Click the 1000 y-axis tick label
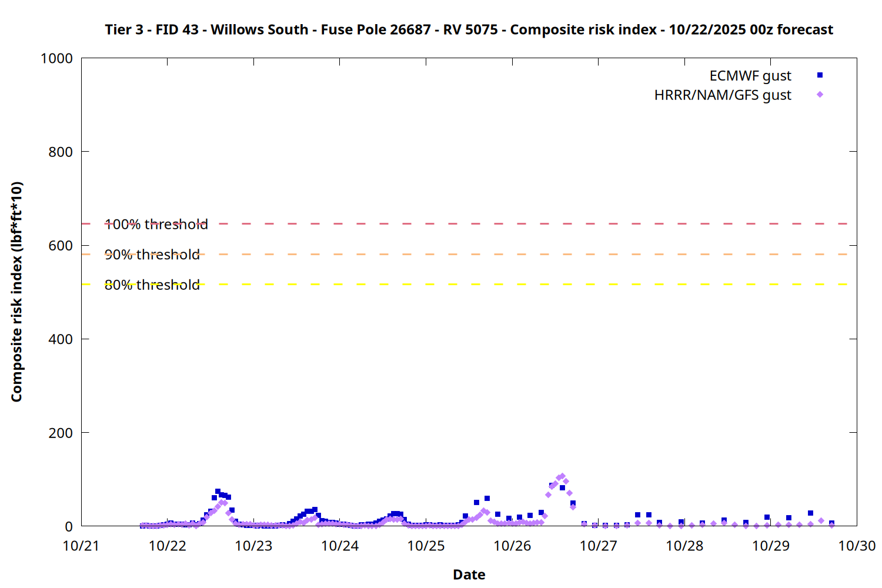Screen dimensions: 882x588 click(x=56, y=59)
